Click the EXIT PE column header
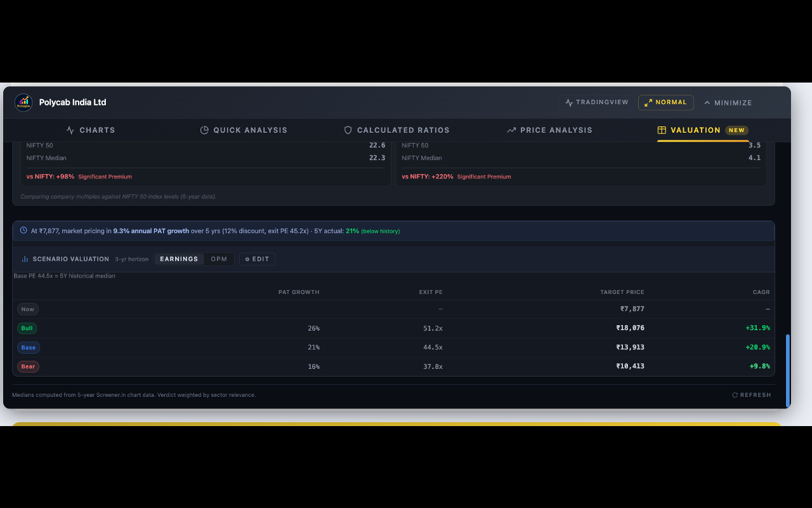The width and height of the screenshot is (812, 508). [431, 292]
